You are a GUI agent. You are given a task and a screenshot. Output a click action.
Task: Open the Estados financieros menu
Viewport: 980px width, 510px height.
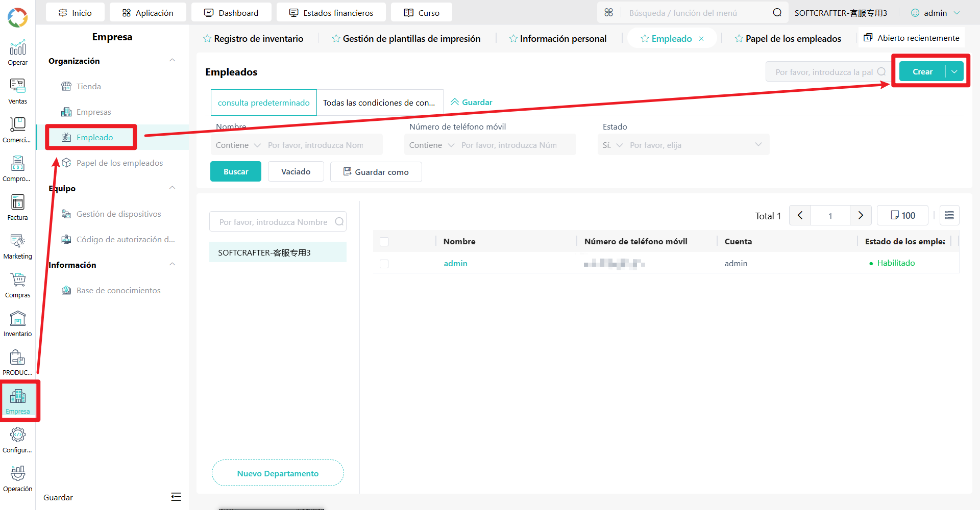pos(331,13)
